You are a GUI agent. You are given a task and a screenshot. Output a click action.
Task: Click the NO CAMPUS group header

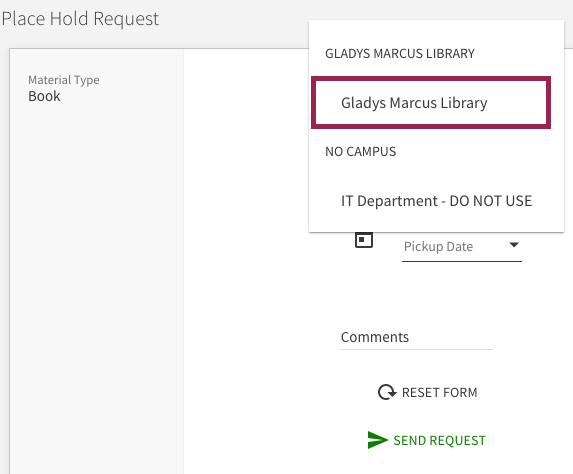coord(361,152)
